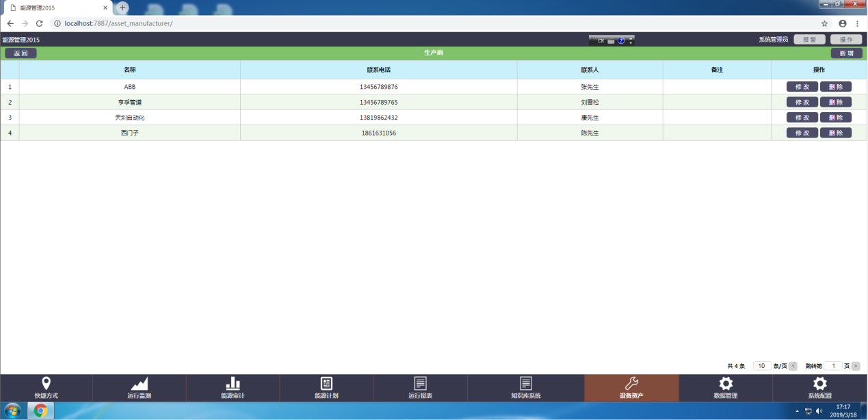Open 知识库系统 document icon
This screenshot has width=868, height=420.
point(525,384)
